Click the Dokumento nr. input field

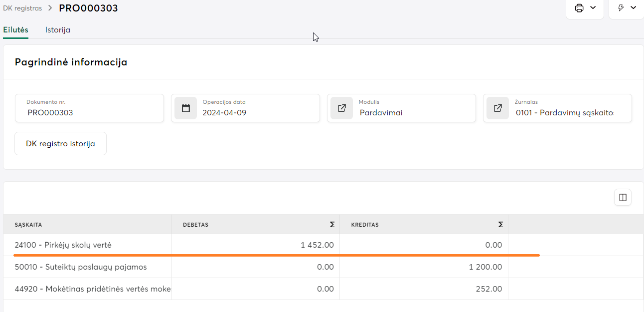(x=90, y=113)
